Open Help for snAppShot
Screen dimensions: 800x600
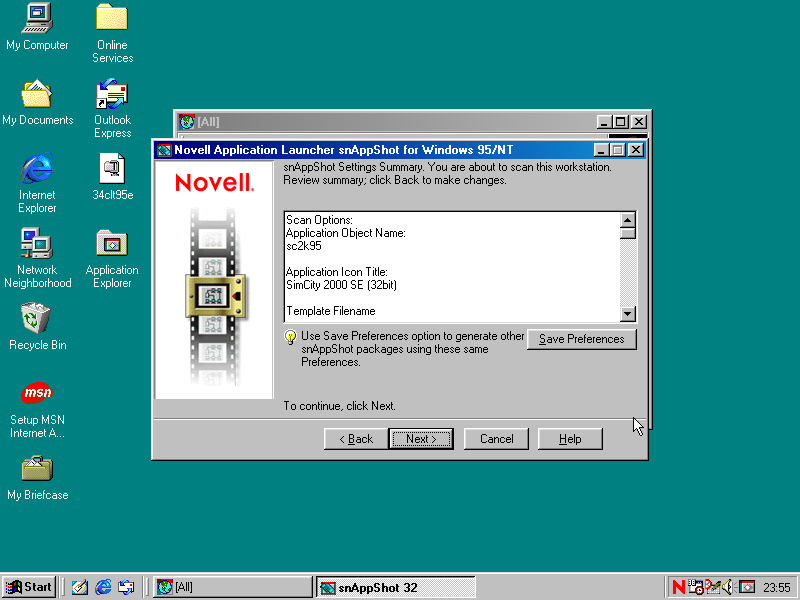coord(570,439)
